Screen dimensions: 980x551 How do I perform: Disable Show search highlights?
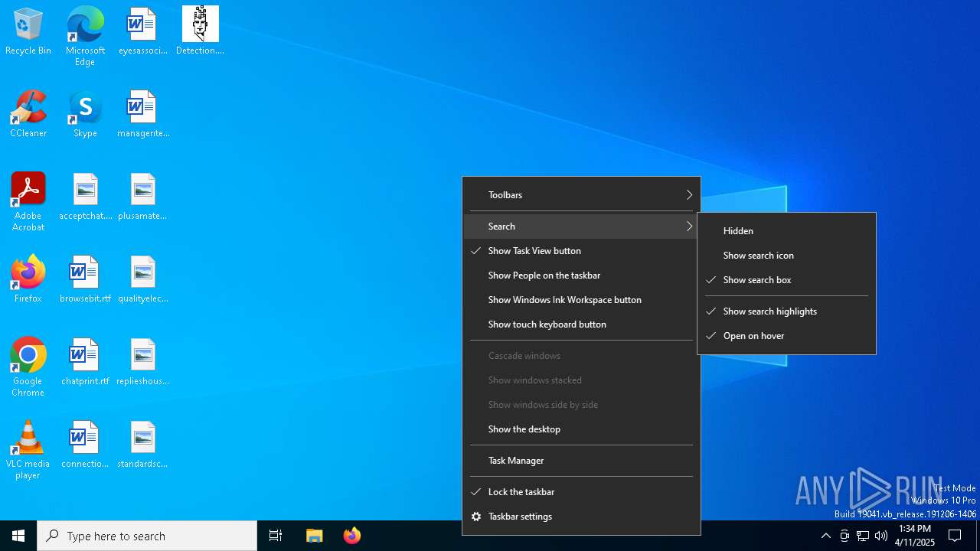point(786,311)
